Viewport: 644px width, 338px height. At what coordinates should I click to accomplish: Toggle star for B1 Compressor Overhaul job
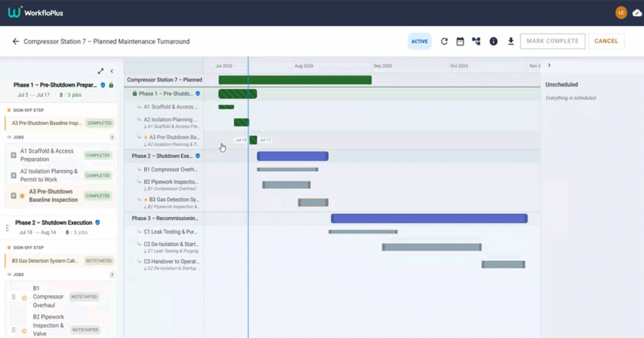(25, 297)
